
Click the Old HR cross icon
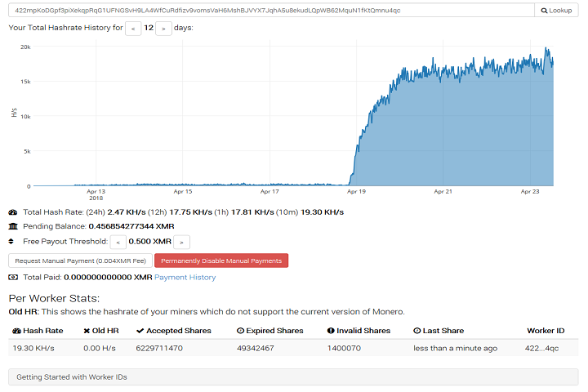(x=87, y=331)
